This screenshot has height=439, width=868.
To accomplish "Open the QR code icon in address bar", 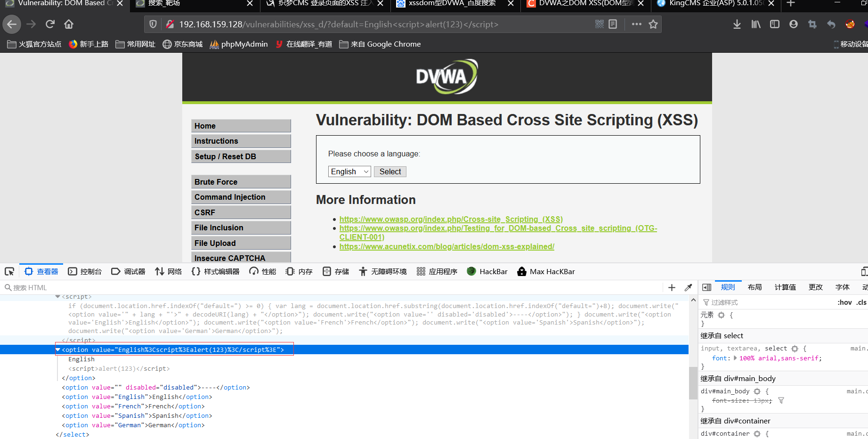I will 600,24.
